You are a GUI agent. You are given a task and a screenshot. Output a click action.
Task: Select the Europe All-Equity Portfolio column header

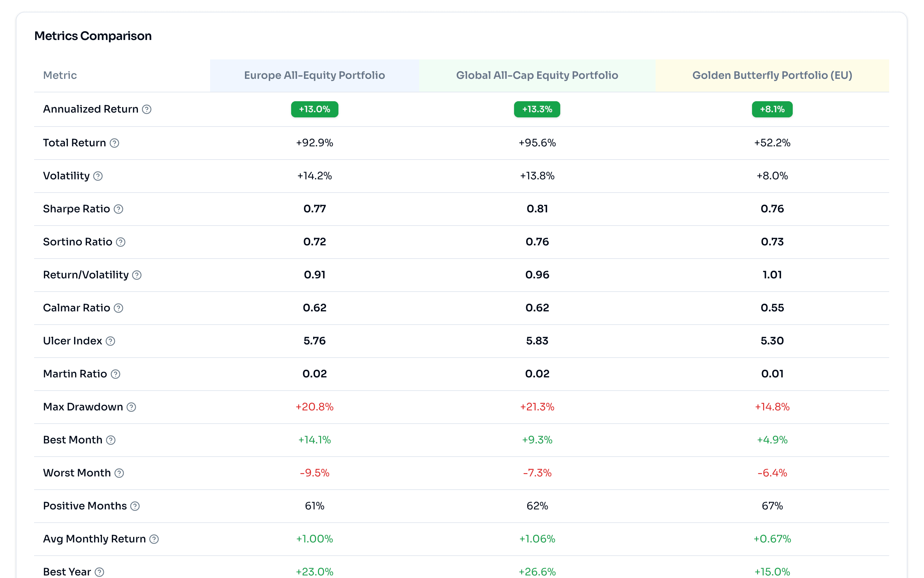(x=314, y=75)
